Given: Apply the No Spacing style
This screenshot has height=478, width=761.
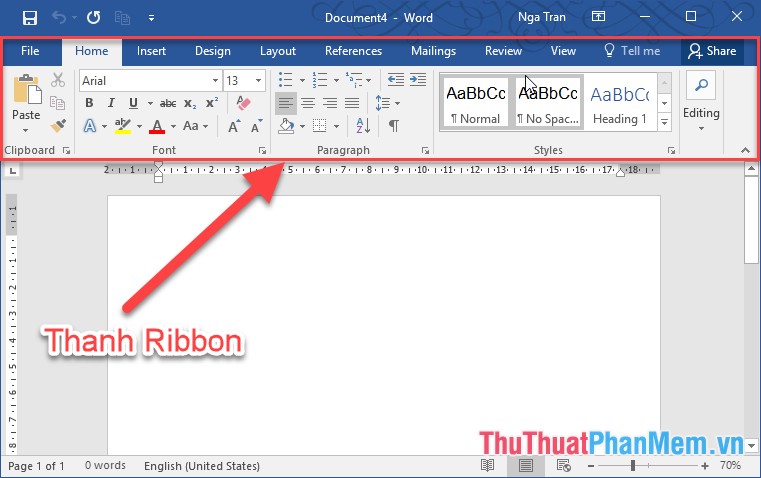Looking at the screenshot, I should 548,103.
